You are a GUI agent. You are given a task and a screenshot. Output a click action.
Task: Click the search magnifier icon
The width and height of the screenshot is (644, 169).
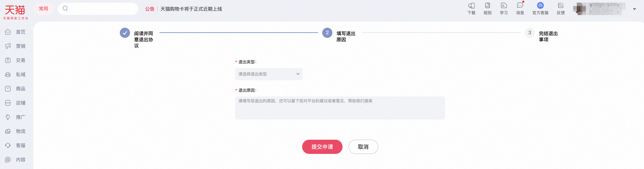(65, 9)
